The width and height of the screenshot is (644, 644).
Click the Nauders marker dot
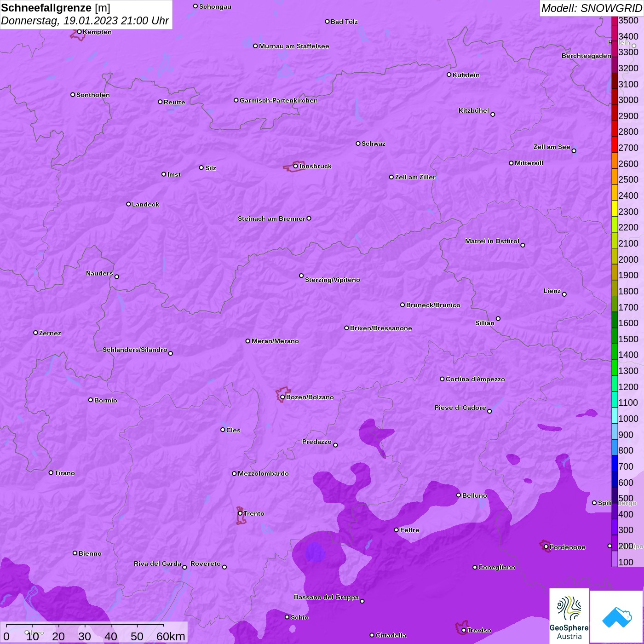click(117, 276)
